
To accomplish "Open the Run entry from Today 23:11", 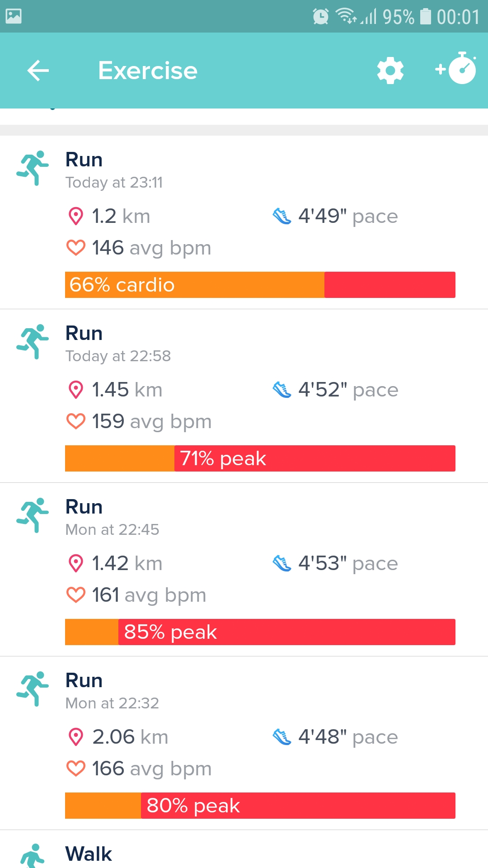I will pos(84,160).
